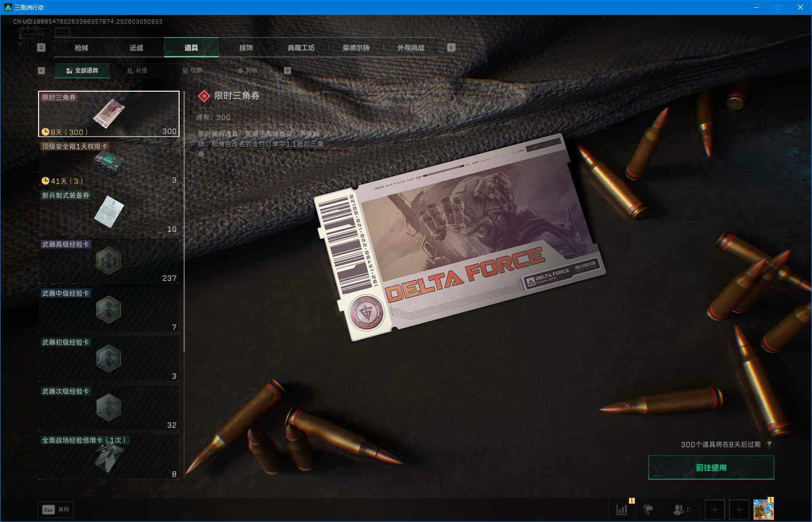Select the 外观挑战 tab
This screenshot has height=522, width=812.
pos(411,48)
